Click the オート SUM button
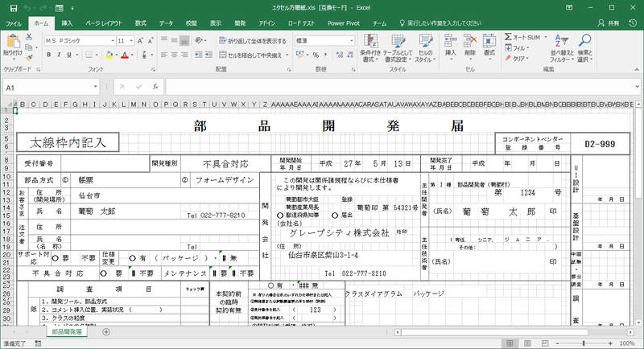This screenshot has width=644, height=349. tap(525, 36)
